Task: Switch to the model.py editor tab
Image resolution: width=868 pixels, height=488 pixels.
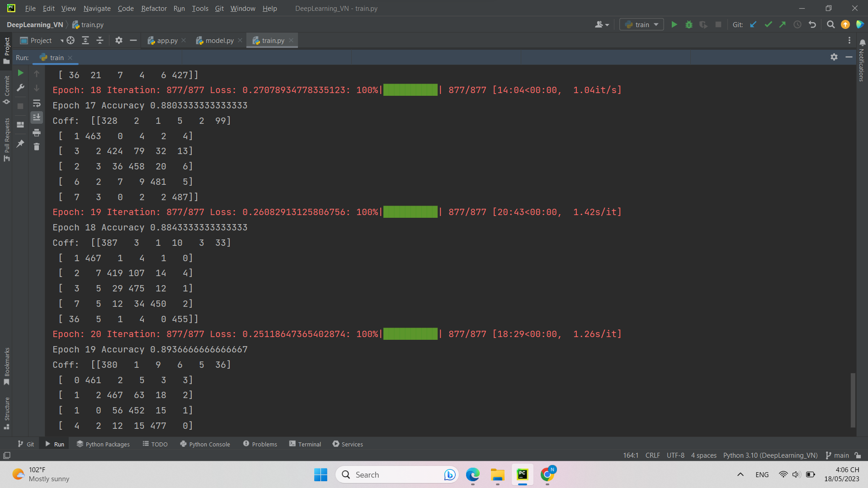Action: click(219, 40)
